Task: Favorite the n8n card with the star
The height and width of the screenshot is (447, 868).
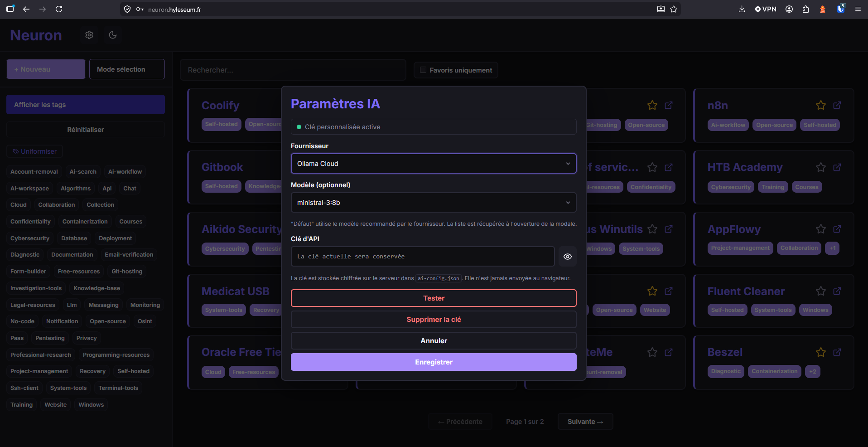Action: pyautogui.click(x=820, y=105)
